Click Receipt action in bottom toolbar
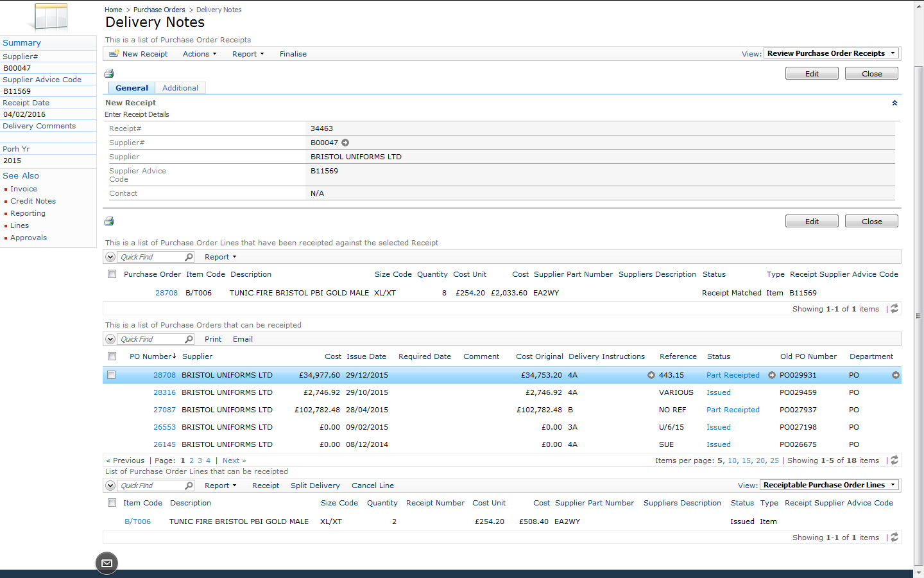Screen dimensions: 924x578 pyautogui.click(x=266, y=486)
